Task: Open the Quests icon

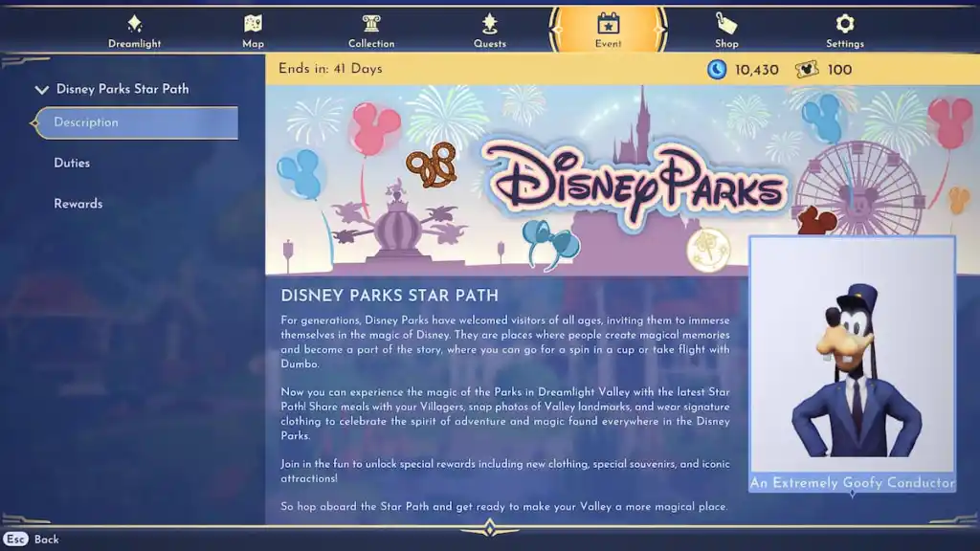Action: [489, 24]
